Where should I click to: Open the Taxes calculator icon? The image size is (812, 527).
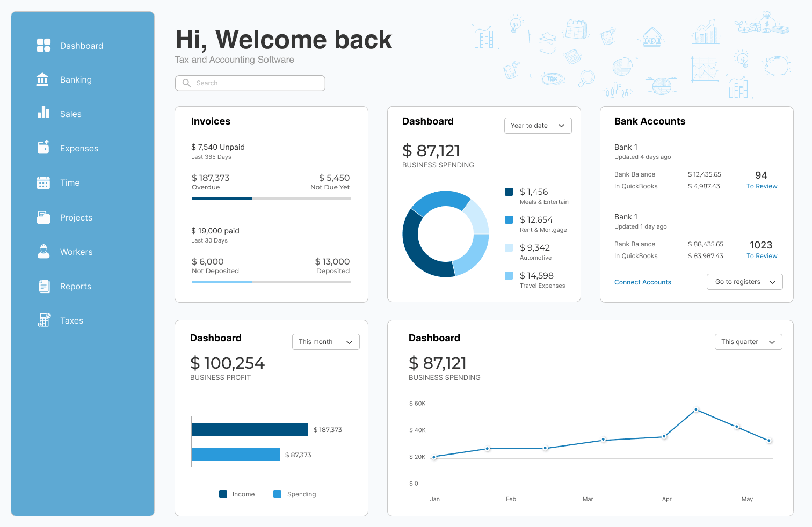(44, 320)
